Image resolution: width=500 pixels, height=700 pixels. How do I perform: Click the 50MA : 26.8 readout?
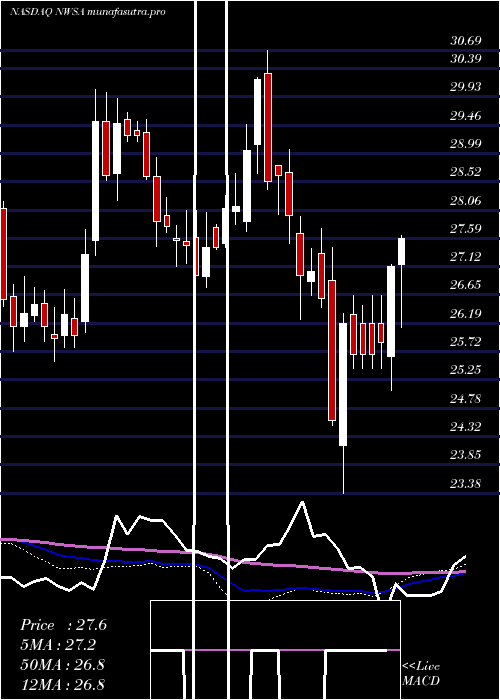click(x=62, y=665)
